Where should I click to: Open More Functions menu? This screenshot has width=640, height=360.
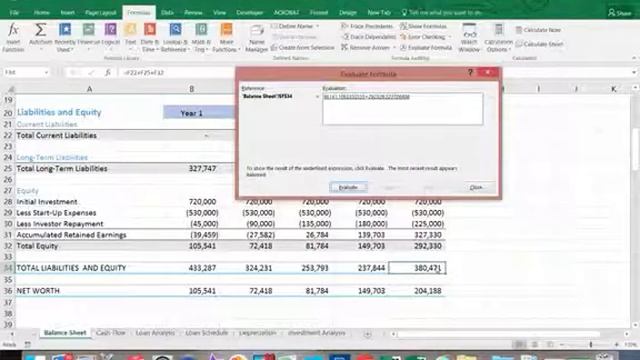(226, 37)
